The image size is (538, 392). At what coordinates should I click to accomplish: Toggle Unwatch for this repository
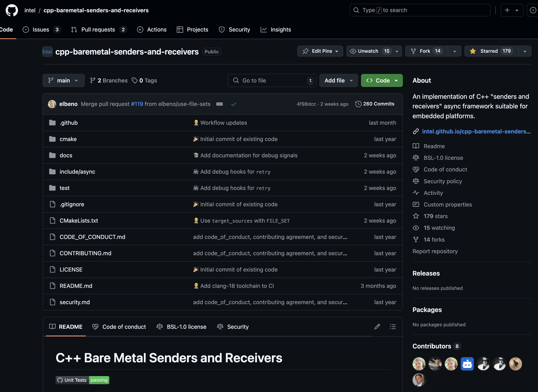[x=368, y=51]
